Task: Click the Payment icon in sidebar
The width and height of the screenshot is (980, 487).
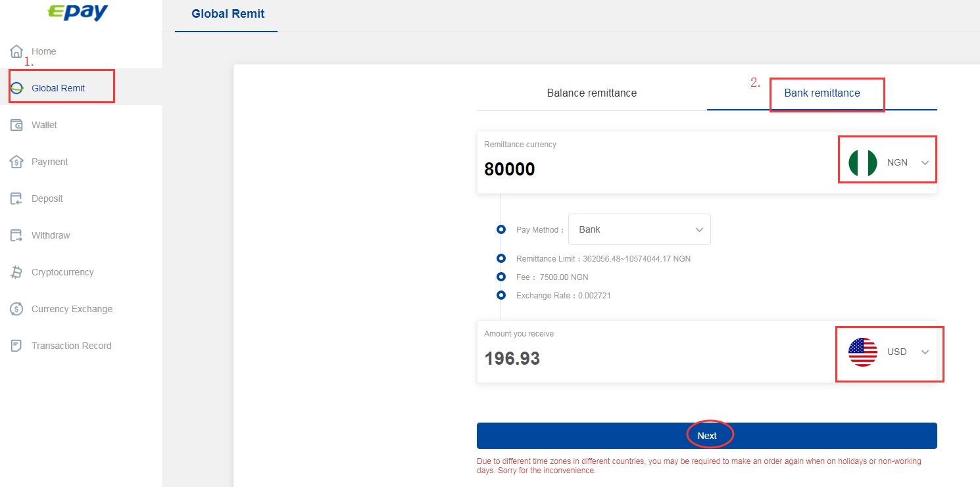Action: click(17, 162)
